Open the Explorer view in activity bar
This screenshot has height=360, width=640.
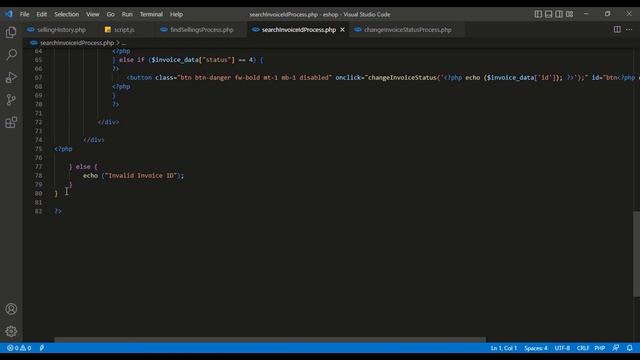[11, 32]
